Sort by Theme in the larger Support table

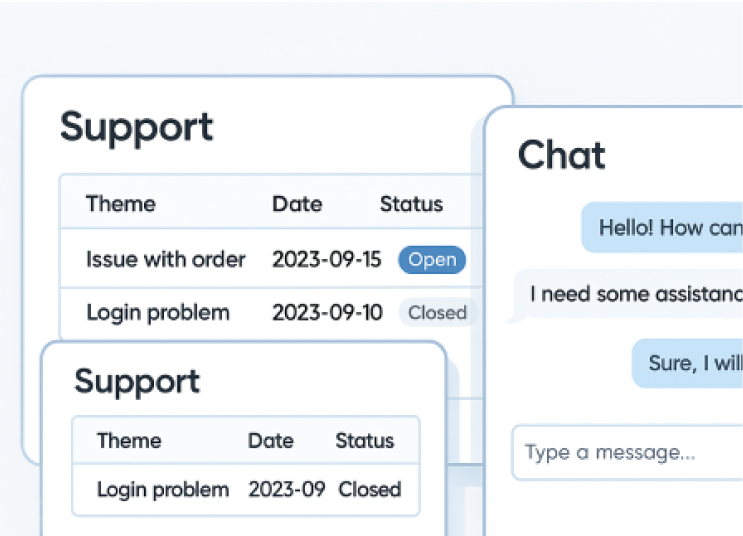coord(121,204)
